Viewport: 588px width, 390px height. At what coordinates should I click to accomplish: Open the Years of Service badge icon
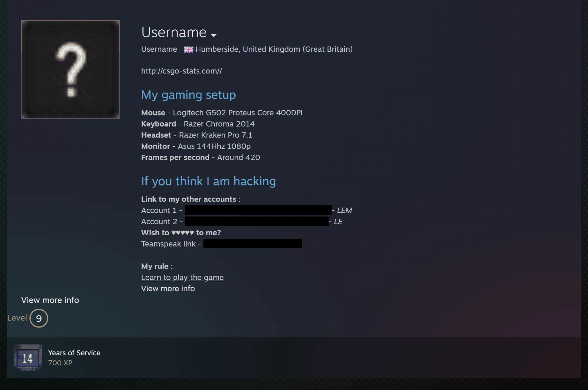(28, 358)
